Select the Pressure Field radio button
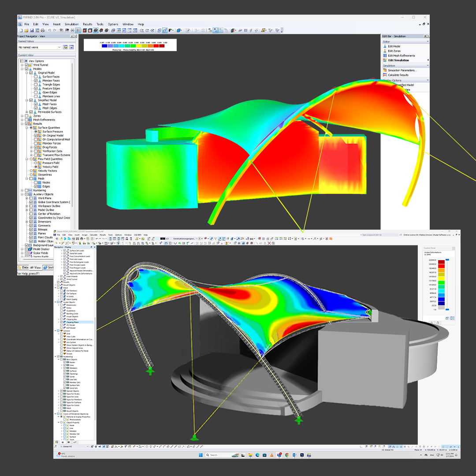Image resolution: width=476 pixels, height=476 pixels. tap(36, 163)
